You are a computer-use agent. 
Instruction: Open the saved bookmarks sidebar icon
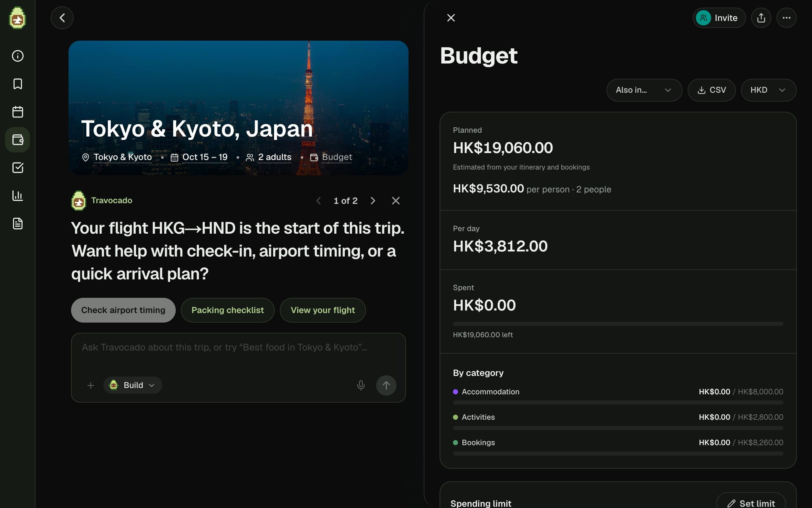(x=17, y=84)
